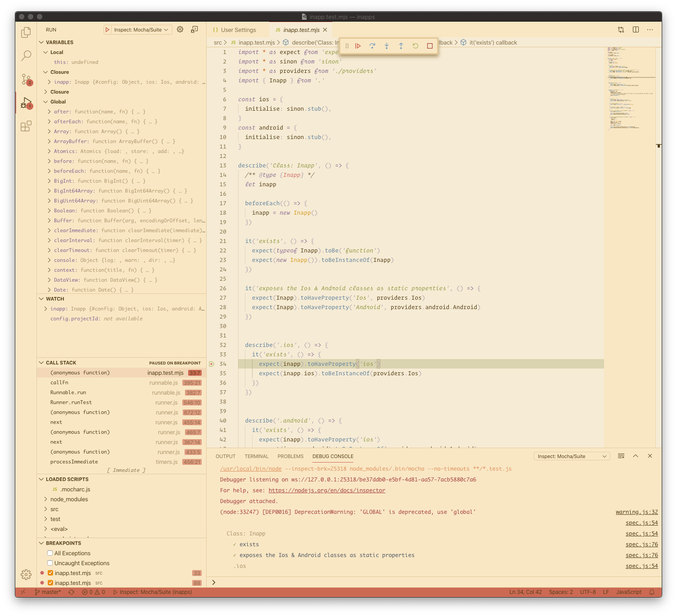The width and height of the screenshot is (677, 616).
Task: Click Spaces: 2 indentation in status bar
Action: pos(561,592)
